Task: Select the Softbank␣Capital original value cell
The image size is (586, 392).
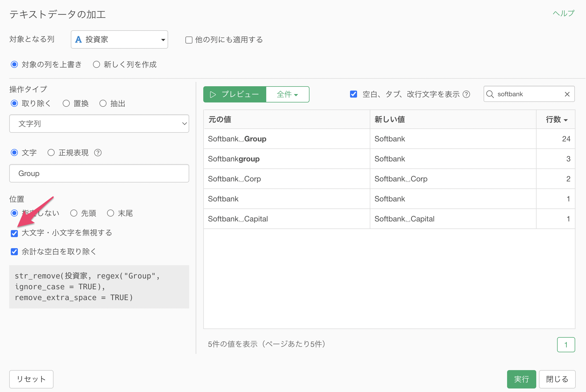Action: [287, 219]
